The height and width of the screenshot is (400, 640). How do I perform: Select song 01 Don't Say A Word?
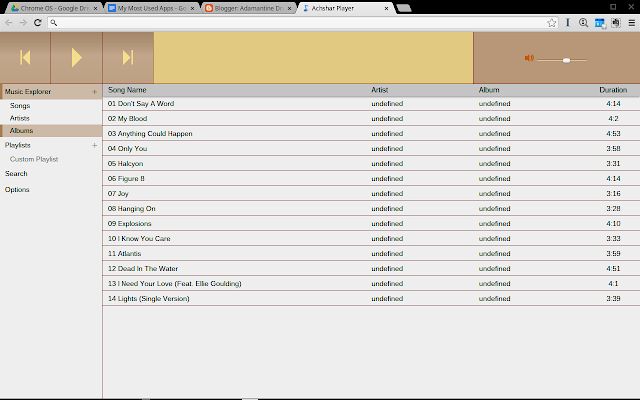(x=371, y=104)
